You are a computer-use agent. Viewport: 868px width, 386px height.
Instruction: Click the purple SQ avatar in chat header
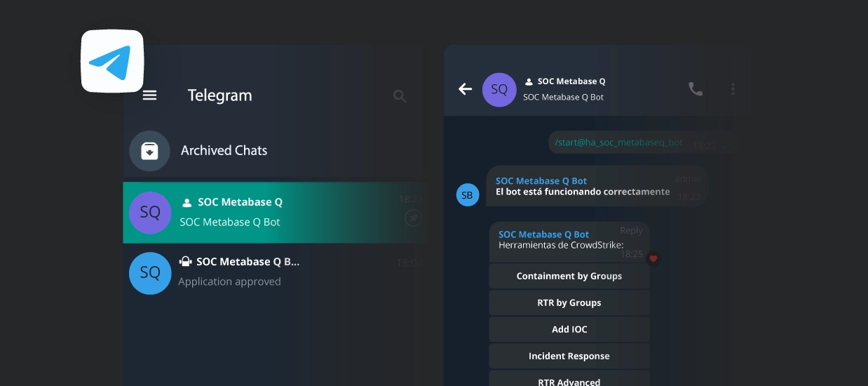[499, 90]
